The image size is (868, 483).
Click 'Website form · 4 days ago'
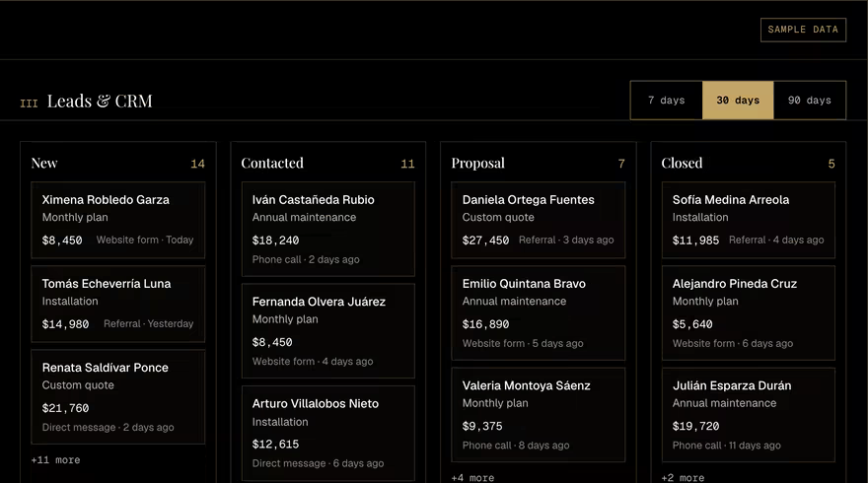pyautogui.click(x=313, y=362)
